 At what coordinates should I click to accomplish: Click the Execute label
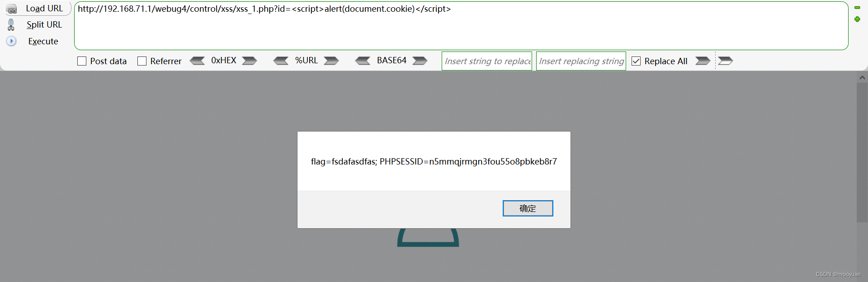pos(43,42)
